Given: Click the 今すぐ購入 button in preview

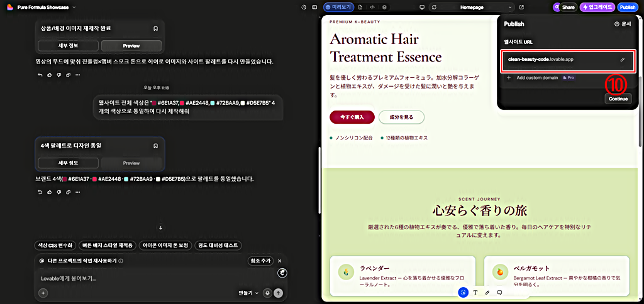Looking at the screenshot, I should coord(352,117).
